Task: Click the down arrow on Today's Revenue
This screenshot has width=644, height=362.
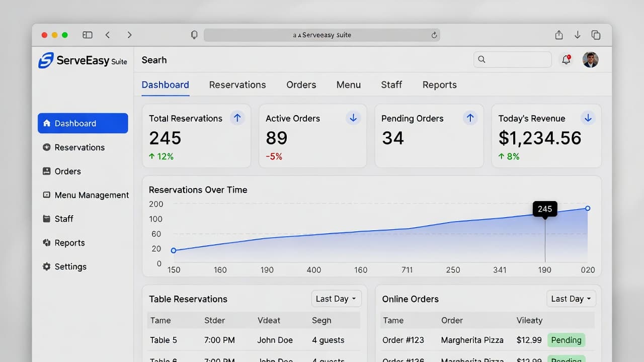Action: click(x=587, y=118)
